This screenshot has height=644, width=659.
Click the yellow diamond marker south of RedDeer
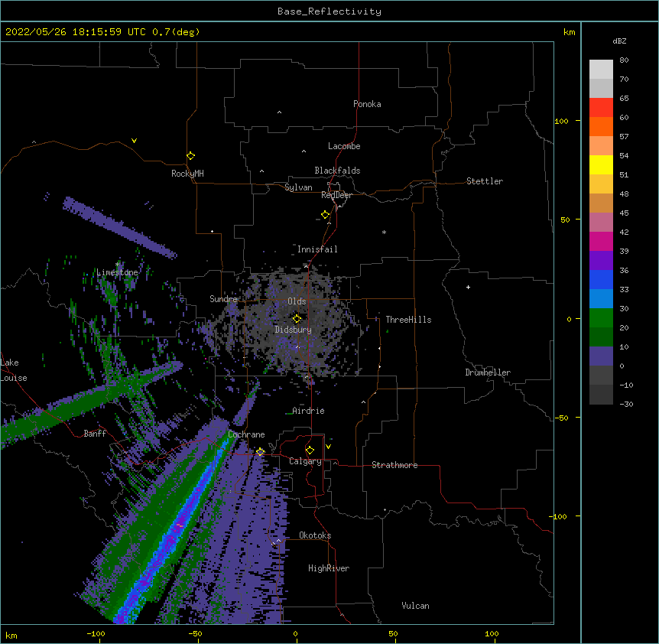click(x=326, y=215)
